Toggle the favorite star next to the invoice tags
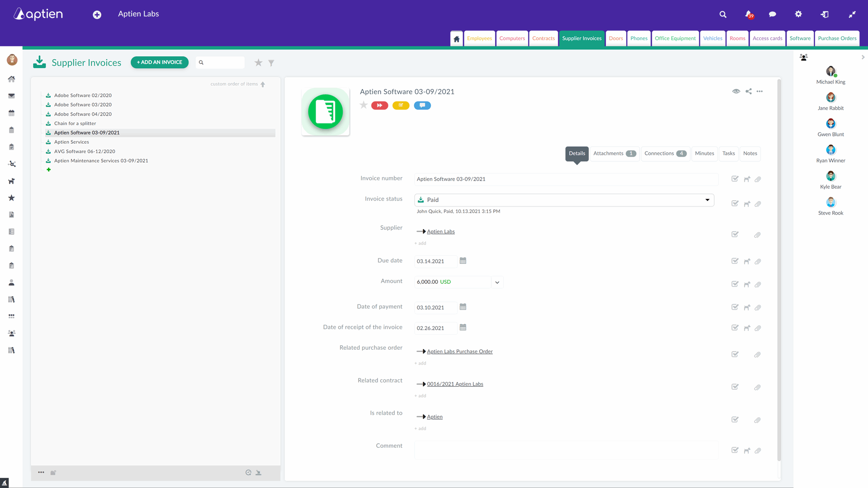The height and width of the screenshot is (488, 868). point(363,105)
